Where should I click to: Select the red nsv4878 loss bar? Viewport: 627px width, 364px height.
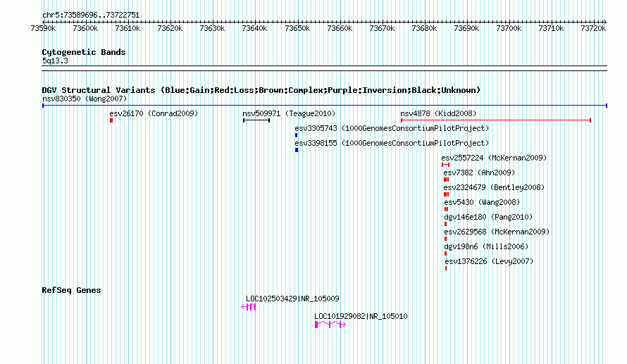point(496,120)
